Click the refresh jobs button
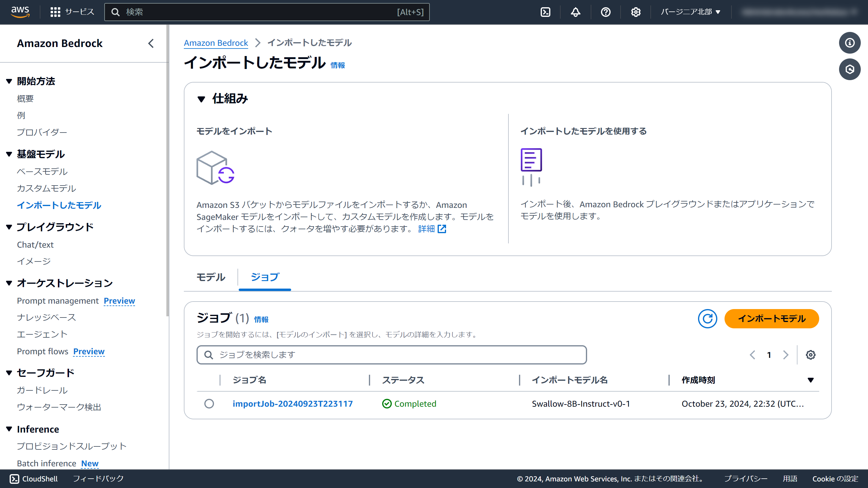The height and width of the screenshot is (488, 868). 707,319
